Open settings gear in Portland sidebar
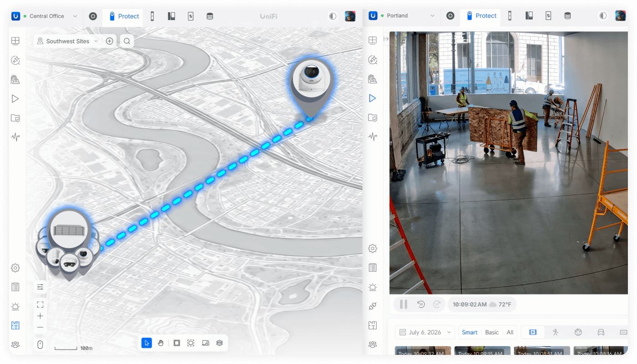Viewport: 637px width, 364px height. click(x=373, y=248)
